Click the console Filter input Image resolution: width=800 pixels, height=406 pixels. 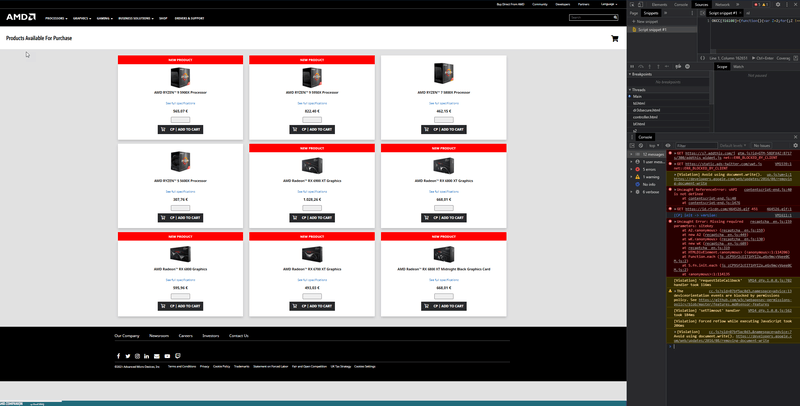click(696, 145)
